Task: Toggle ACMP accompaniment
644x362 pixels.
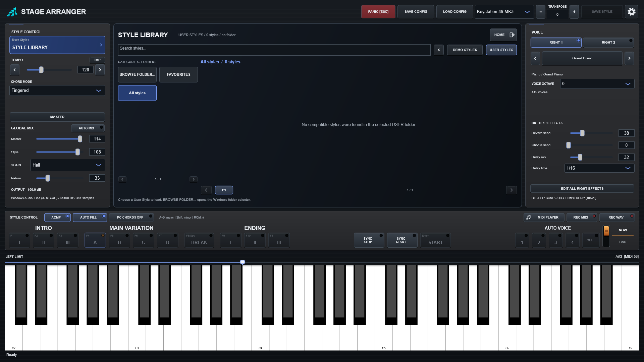Action: [x=57, y=218]
